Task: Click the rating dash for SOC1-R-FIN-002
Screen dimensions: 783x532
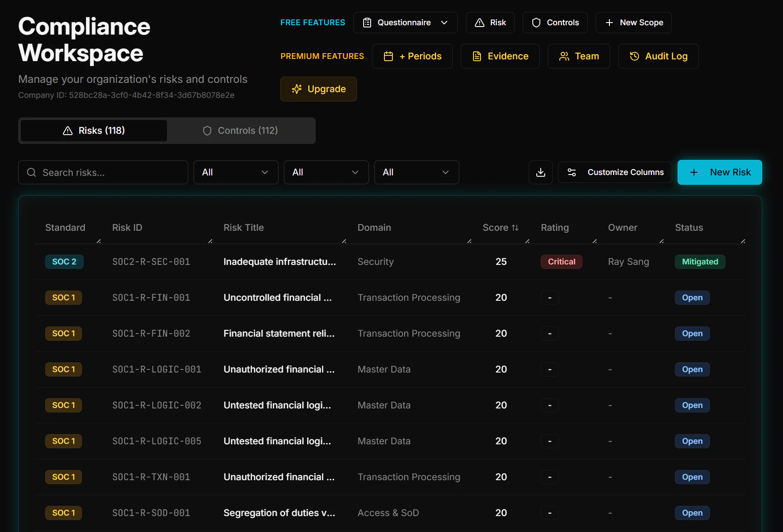Action: pos(550,334)
